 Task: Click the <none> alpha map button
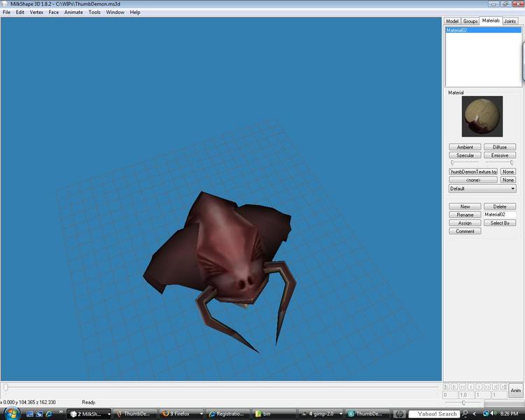473,180
